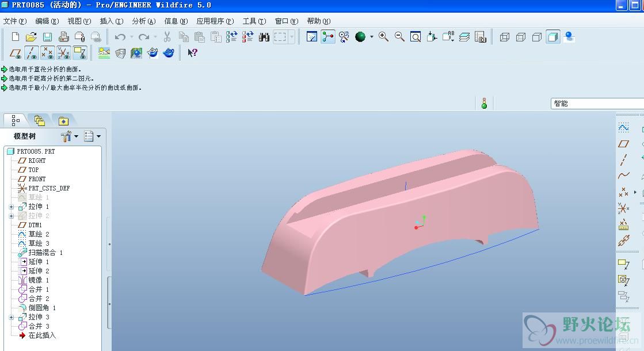Open a file with the folder icon
This screenshot has width=644, height=351.
pyautogui.click(x=31, y=37)
